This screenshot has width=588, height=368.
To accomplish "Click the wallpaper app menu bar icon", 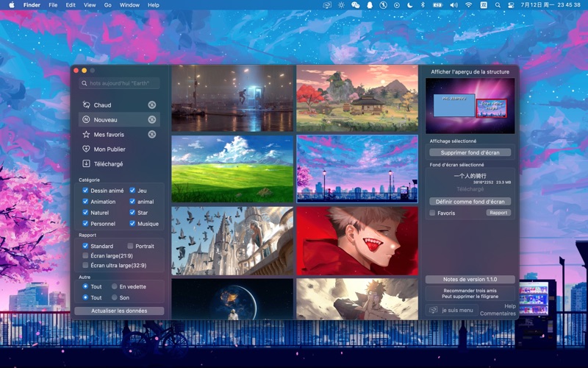I will click(x=327, y=5).
